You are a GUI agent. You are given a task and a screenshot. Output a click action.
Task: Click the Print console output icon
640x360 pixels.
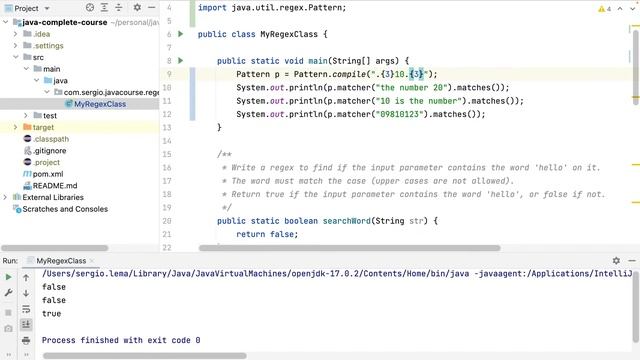[26, 340]
